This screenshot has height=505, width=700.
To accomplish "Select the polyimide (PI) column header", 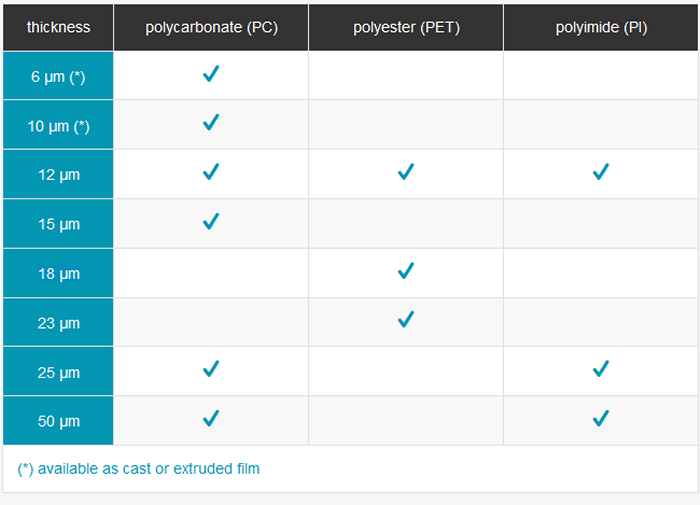I will coord(601,27).
